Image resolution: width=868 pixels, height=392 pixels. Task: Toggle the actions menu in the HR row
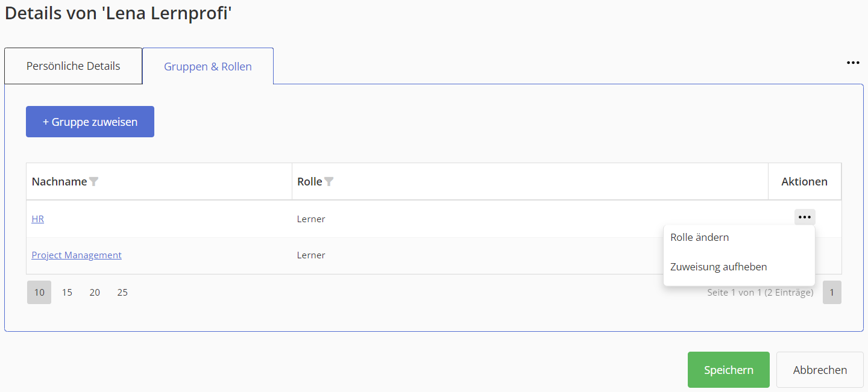point(804,217)
